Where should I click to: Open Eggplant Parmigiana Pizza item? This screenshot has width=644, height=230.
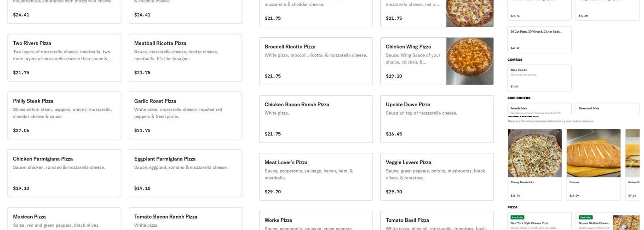[x=185, y=173]
